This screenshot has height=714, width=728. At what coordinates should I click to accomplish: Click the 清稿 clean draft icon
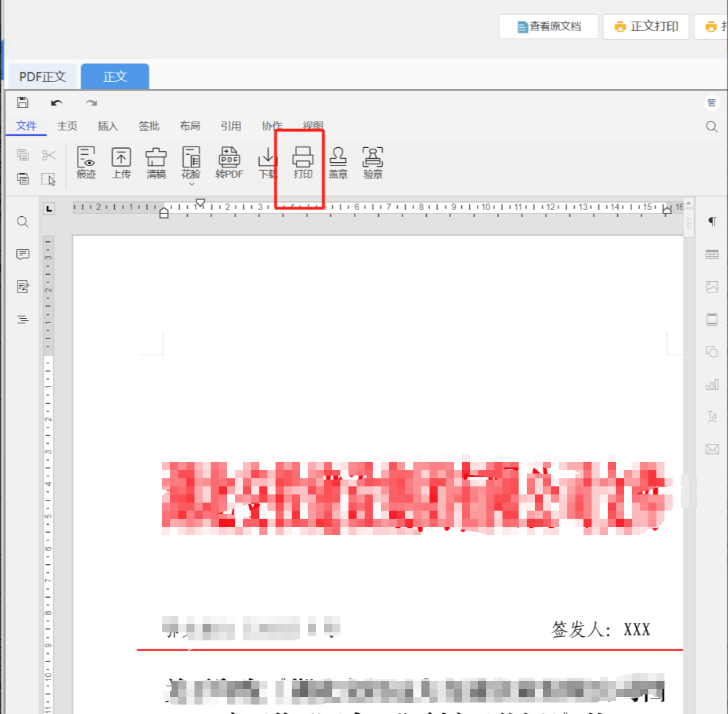[x=156, y=162]
